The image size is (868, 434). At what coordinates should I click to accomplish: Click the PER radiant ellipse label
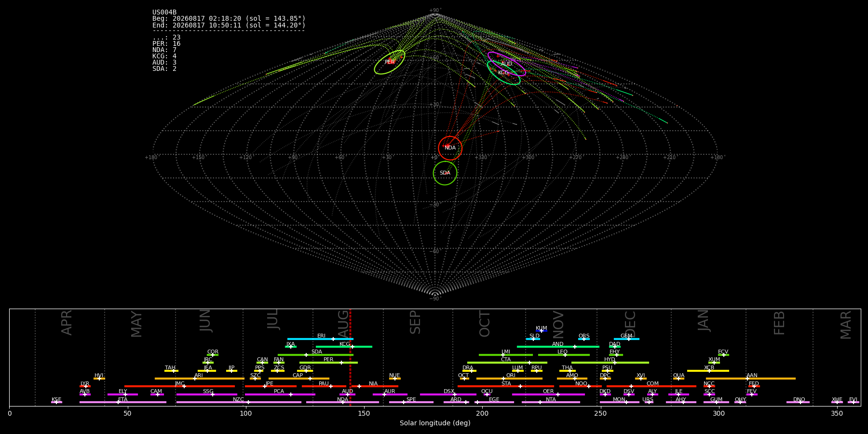390,62
